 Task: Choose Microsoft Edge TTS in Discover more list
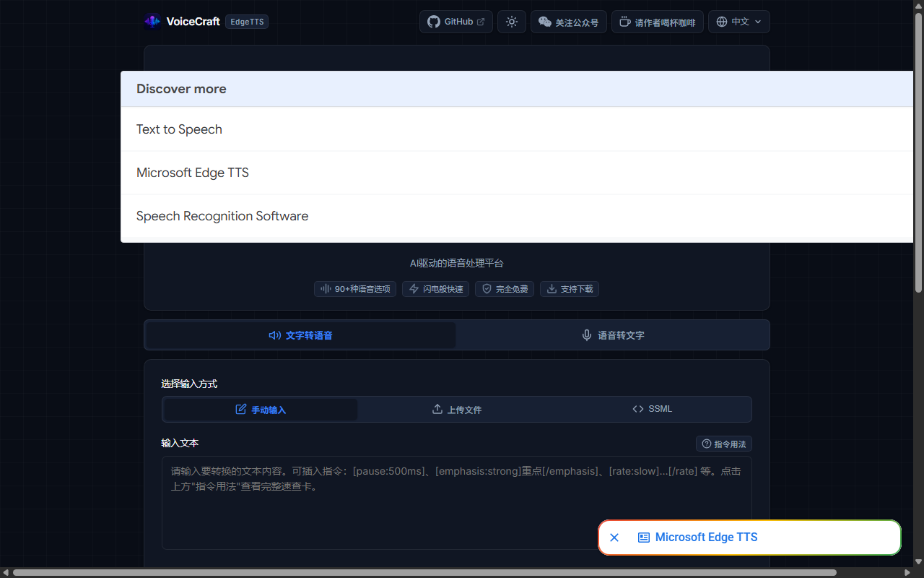click(517, 173)
